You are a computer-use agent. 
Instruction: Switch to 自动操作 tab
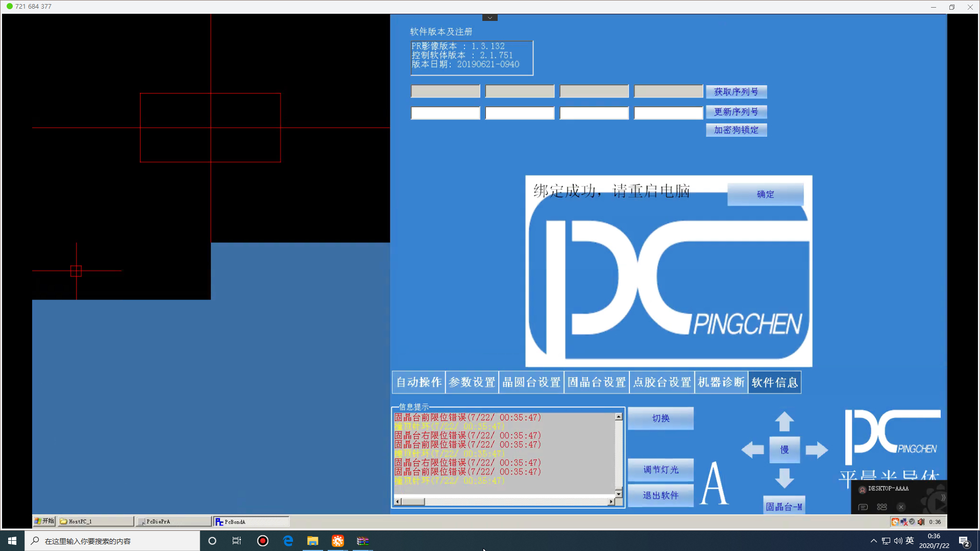click(x=419, y=382)
